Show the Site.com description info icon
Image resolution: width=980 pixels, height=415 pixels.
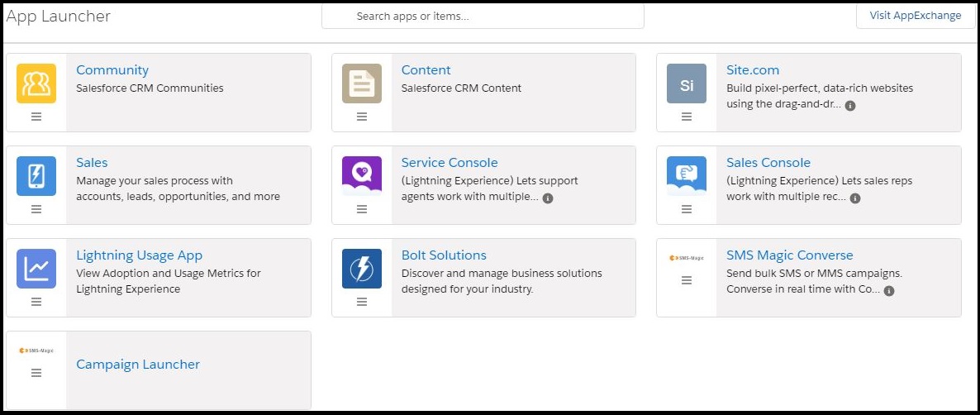point(850,106)
